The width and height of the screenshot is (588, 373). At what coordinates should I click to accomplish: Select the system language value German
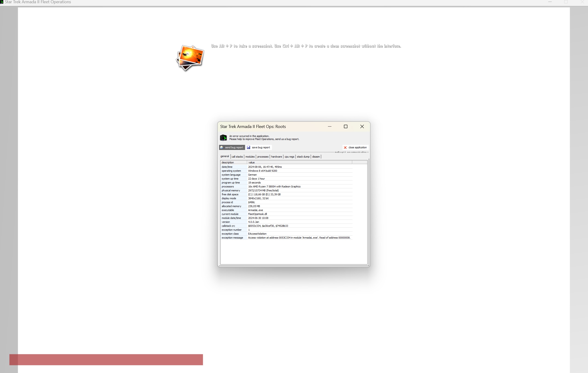coord(252,175)
